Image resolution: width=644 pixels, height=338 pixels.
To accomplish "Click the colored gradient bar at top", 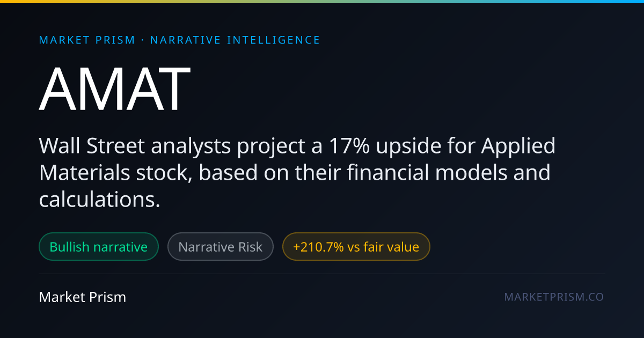I will tap(322, 2).
